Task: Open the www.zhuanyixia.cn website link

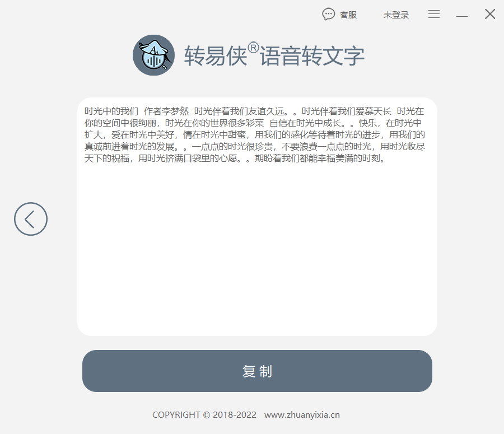Action: [x=302, y=415]
